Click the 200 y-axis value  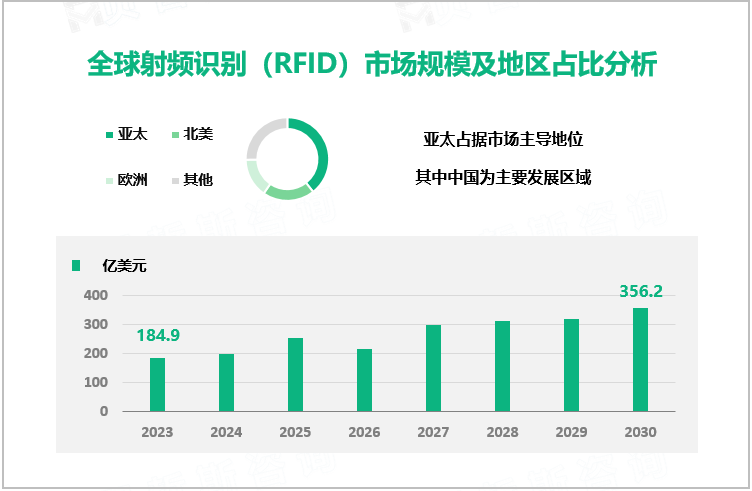[x=96, y=353]
